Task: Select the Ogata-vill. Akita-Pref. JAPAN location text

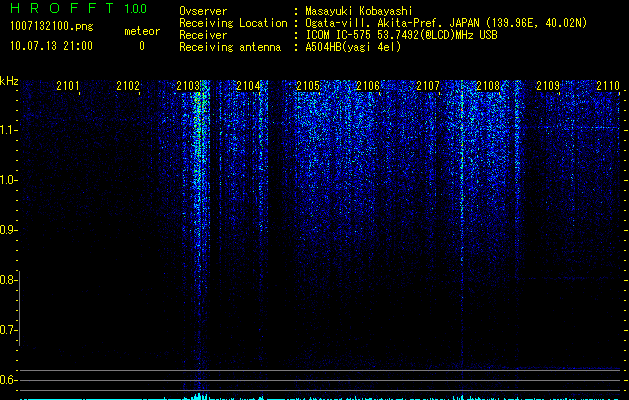Action: [x=446, y=23]
